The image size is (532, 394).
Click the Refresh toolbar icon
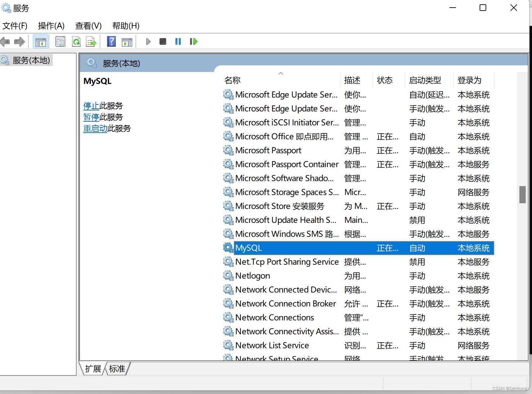[76, 42]
